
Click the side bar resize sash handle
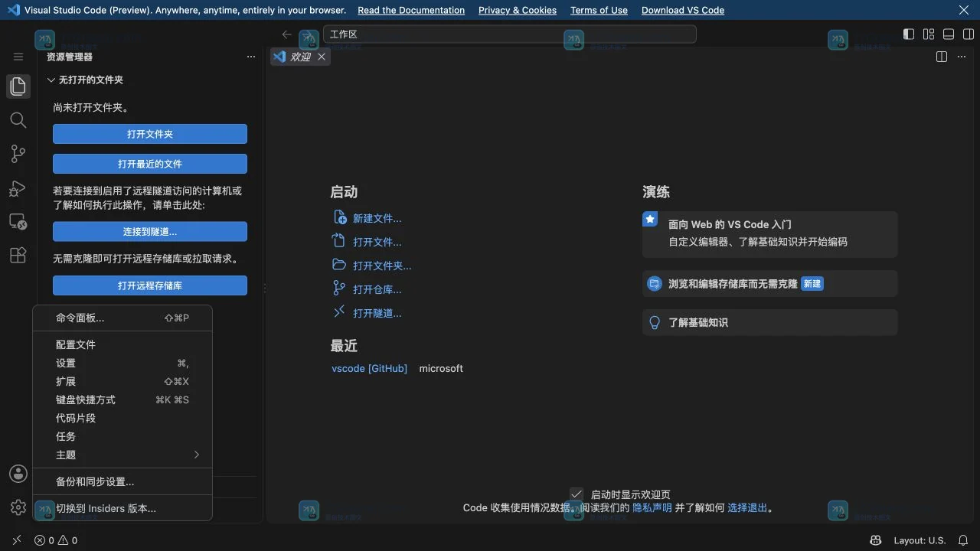[x=265, y=289]
